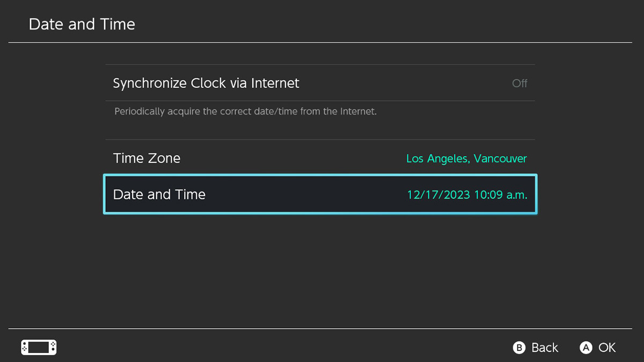Click the Date and Time page title
Image resolution: width=644 pixels, height=362 pixels.
(82, 24)
